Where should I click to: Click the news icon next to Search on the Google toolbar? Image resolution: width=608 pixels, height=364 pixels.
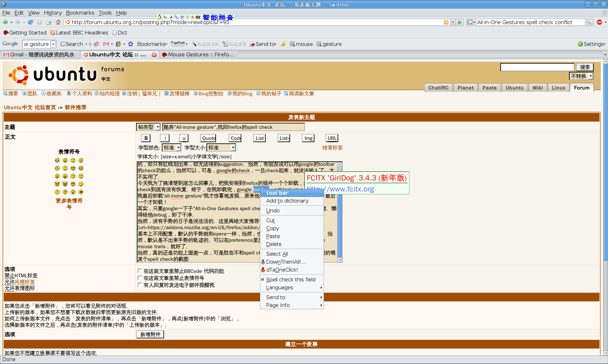pyautogui.click(x=97, y=44)
